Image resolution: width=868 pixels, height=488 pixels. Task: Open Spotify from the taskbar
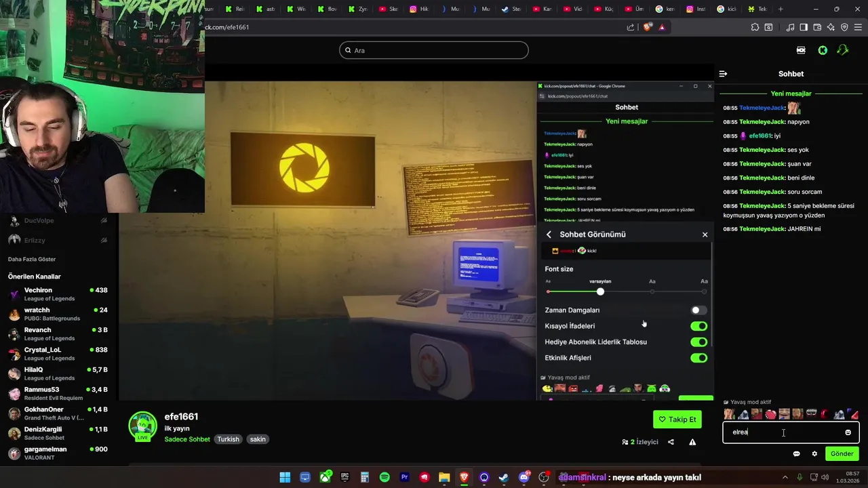[x=384, y=477]
